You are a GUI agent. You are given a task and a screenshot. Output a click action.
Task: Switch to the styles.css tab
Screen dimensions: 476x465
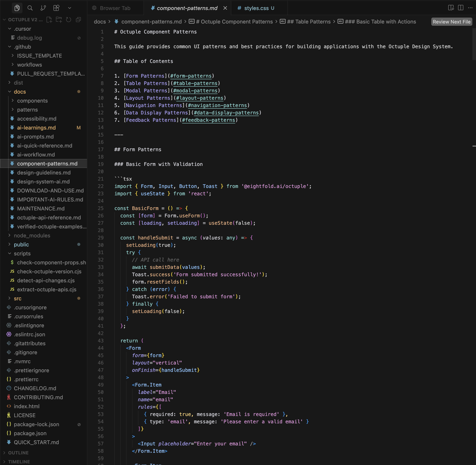pos(256,8)
